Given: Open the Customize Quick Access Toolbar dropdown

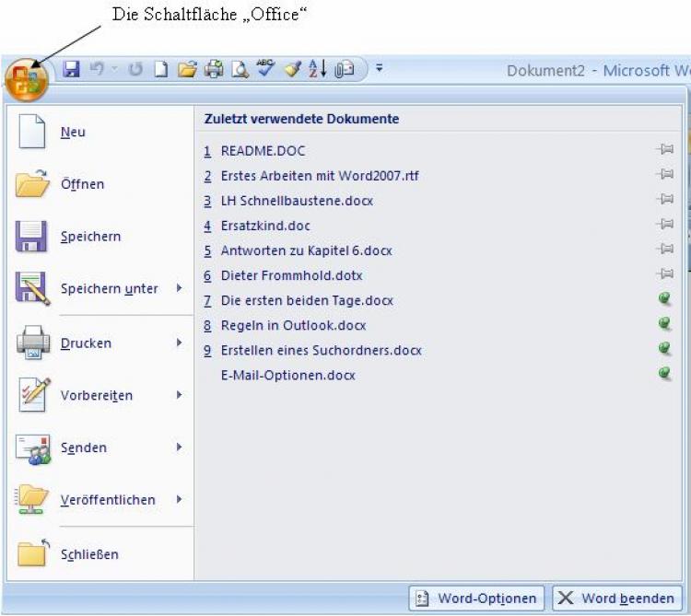Looking at the screenshot, I should (x=379, y=69).
